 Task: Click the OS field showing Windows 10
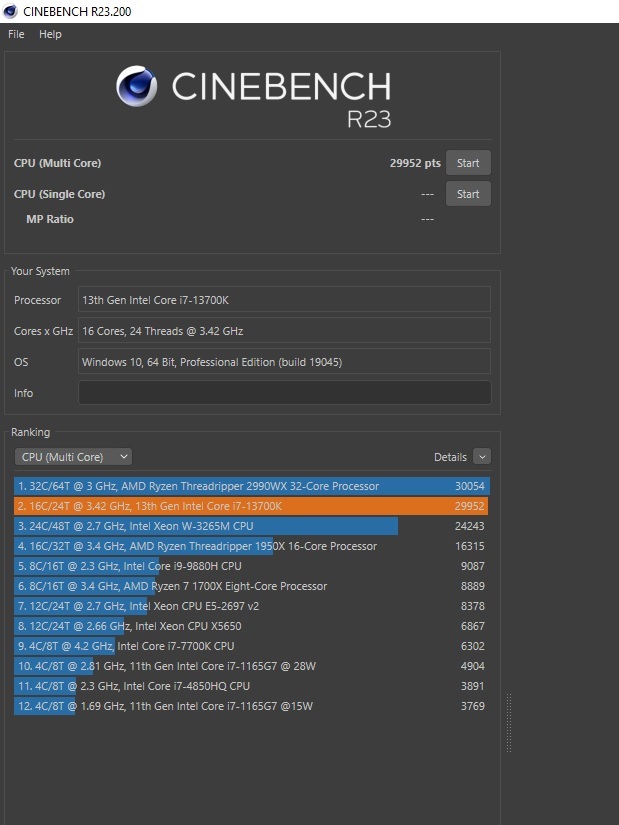(x=284, y=361)
